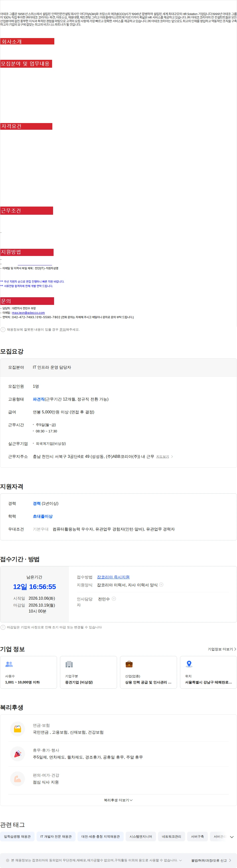Click the chevron next to 지도보기
The image size is (237, 868).
tap(172, 457)
